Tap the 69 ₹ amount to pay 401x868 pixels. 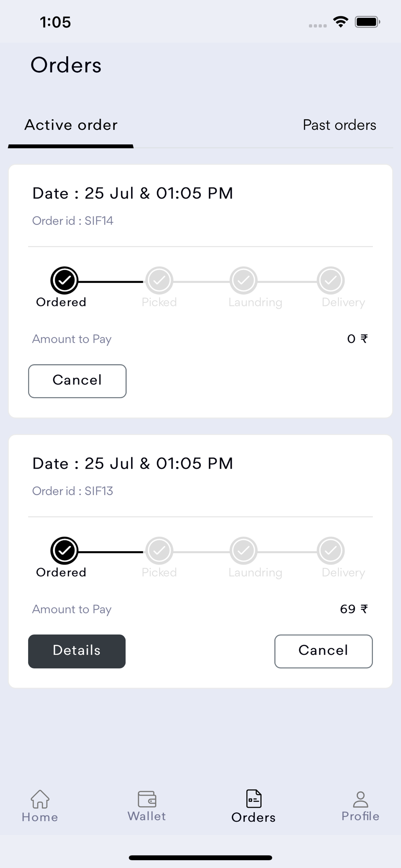point(354,609)
